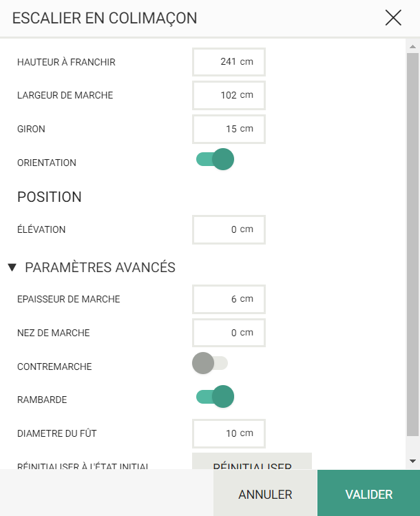
Task: Select the Nez de marche field
Action: click(x=229, y=333)
